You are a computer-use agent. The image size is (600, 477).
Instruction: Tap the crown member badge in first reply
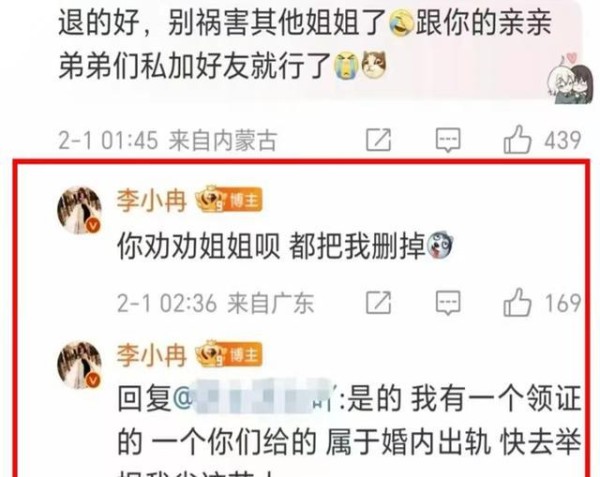coord(210,199)
